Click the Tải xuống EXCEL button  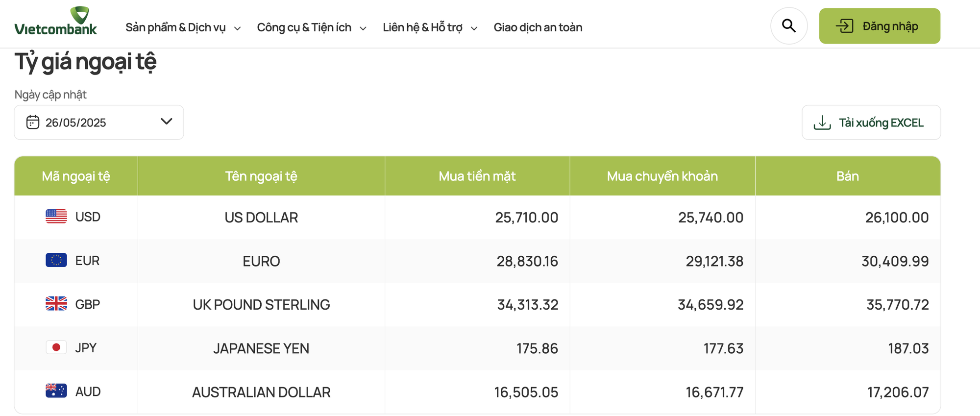[x=871, y=122]
